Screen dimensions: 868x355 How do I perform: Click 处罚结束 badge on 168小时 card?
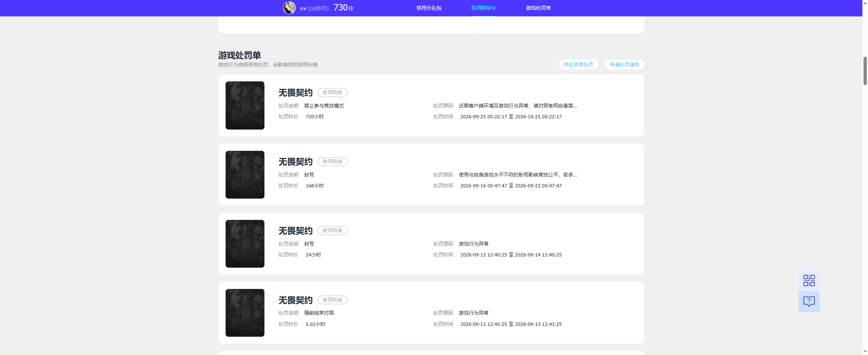[x=332, y=161]
